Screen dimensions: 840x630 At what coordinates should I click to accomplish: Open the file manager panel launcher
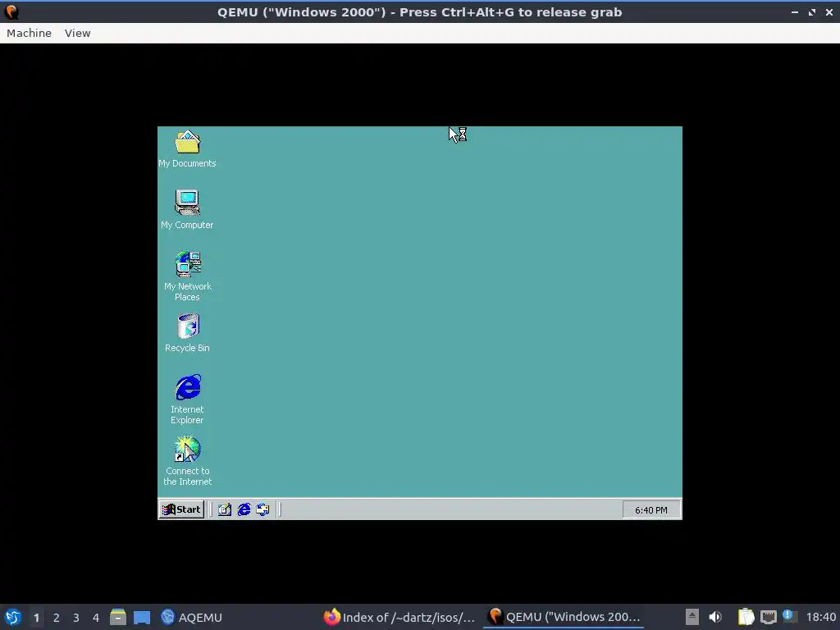click(x=118, y=617)
